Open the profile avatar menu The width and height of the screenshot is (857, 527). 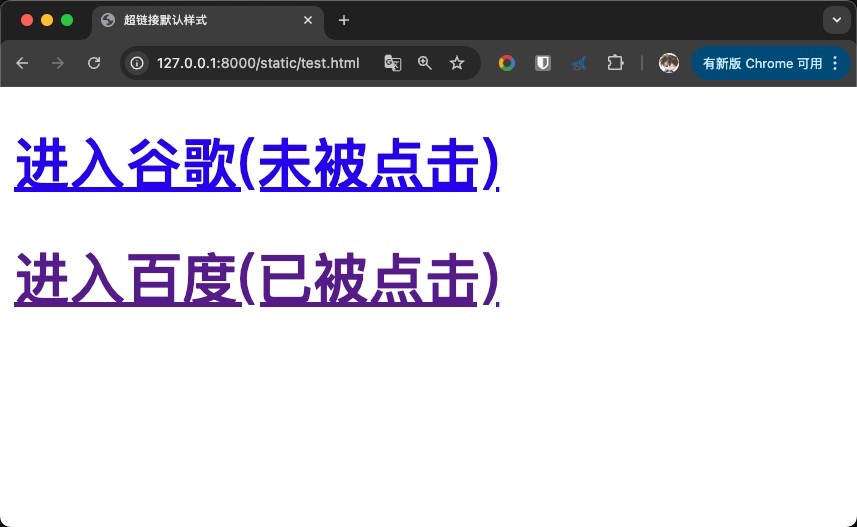[668, 63]
